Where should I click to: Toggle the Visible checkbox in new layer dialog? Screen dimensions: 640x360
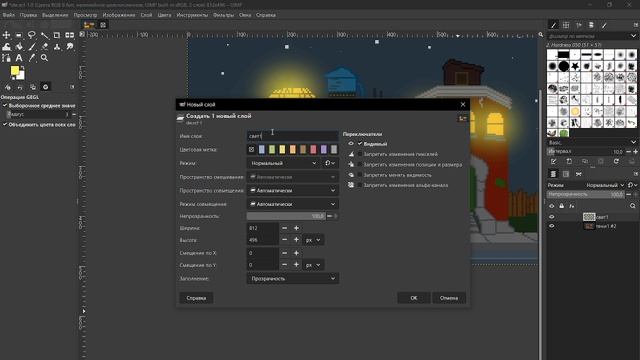[x=360, y=144]
